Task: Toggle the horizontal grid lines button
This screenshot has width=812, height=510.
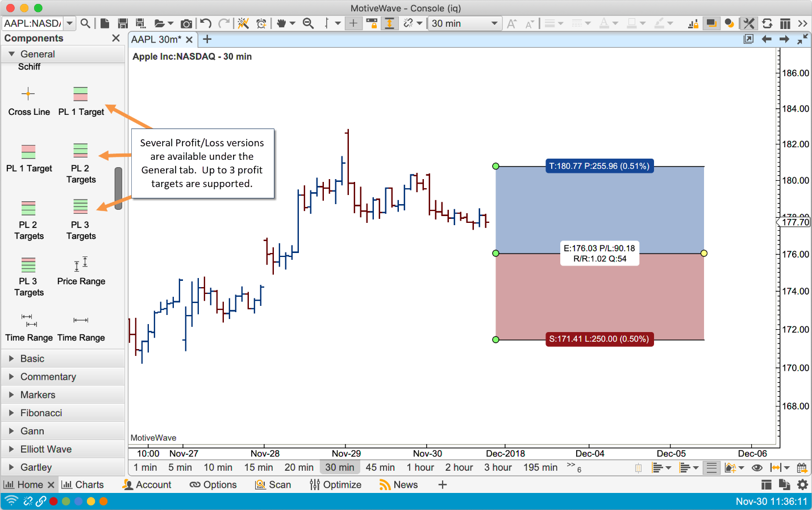Action: pos(710,467)
